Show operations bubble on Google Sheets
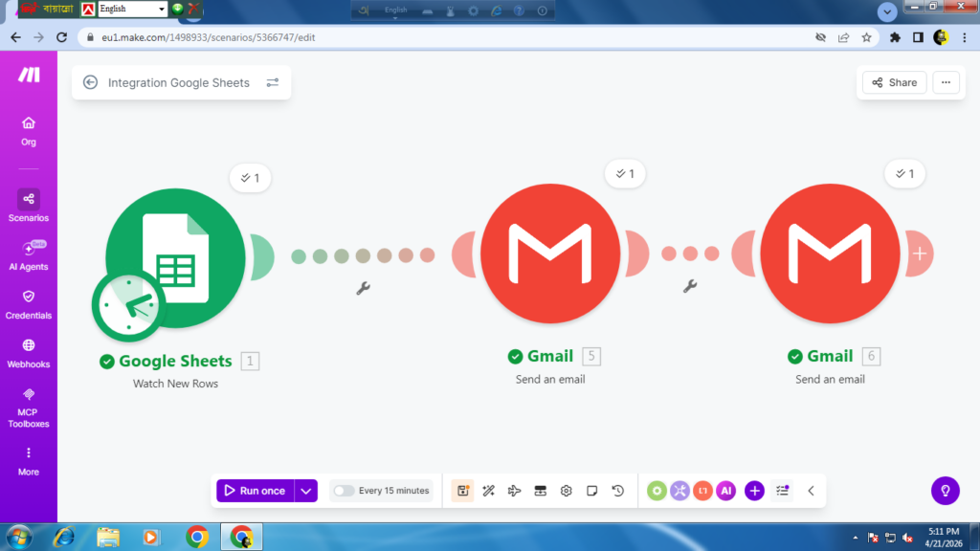The width and height of the screenshot is (980, 551). coord(250,178)
